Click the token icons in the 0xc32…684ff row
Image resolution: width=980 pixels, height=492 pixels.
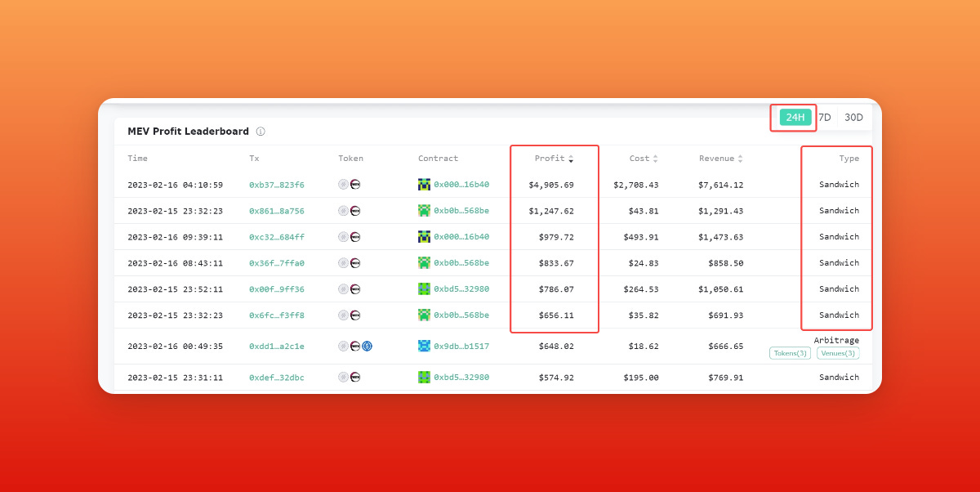pyautogui.click(x=350, y=237)
